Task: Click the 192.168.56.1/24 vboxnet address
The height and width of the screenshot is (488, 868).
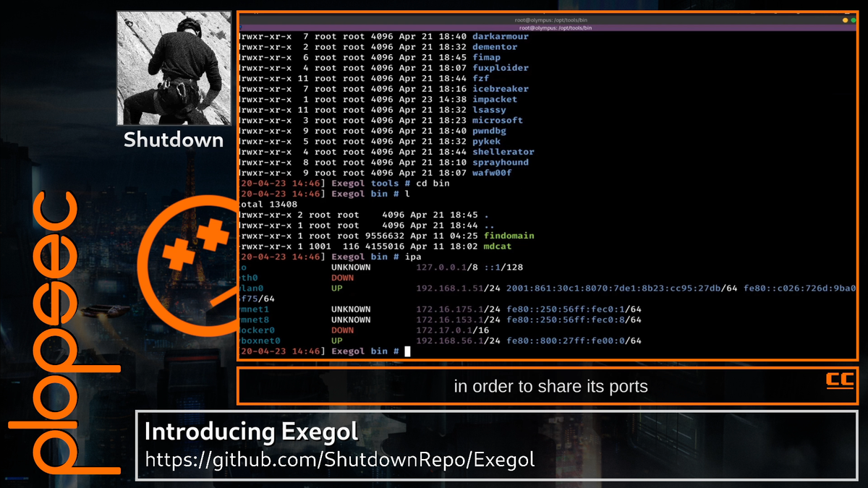Action: pos(459,341)
